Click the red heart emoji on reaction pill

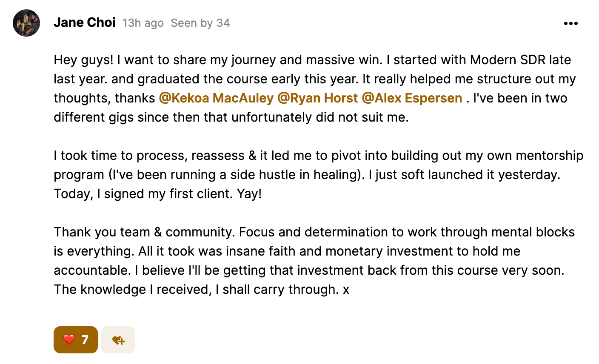[x=68, y=339]
